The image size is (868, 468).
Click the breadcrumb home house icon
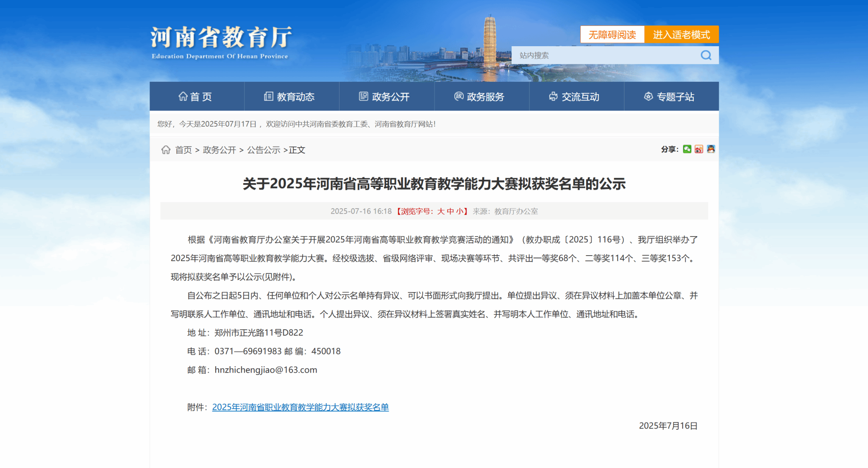pos(166,150)
